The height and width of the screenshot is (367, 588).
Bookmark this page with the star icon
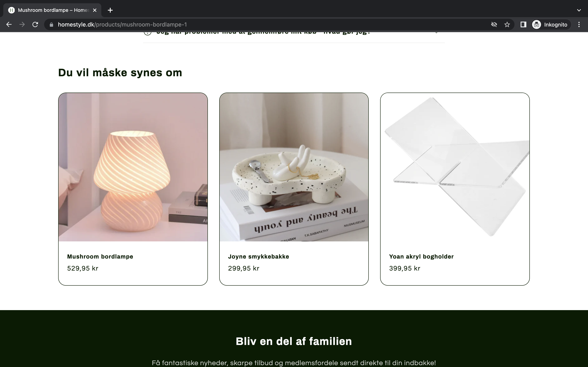click(x=507, y=24)
